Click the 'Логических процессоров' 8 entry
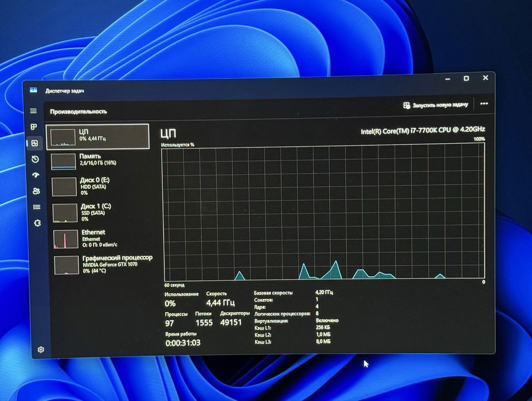The height and width of the screenshot is (401, 532). pos(287,313)
